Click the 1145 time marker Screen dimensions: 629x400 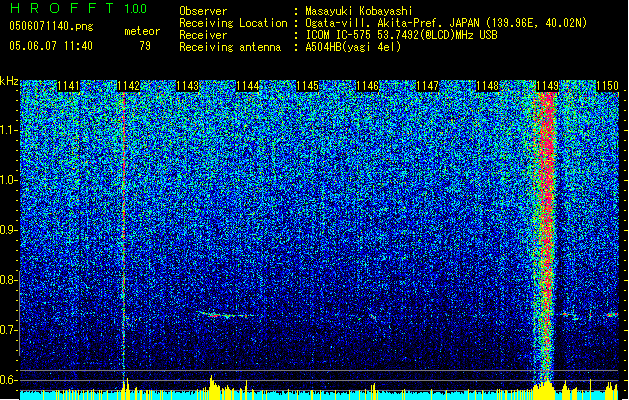pos(308,86)
